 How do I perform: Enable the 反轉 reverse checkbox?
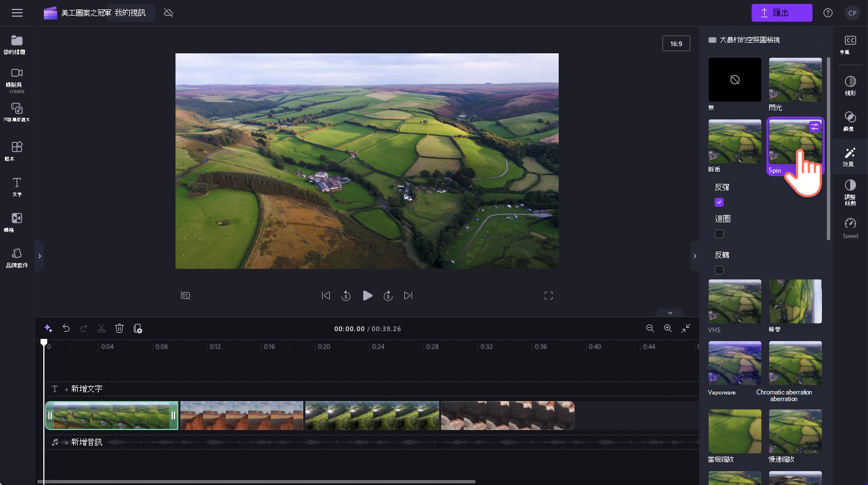point(719,270)
